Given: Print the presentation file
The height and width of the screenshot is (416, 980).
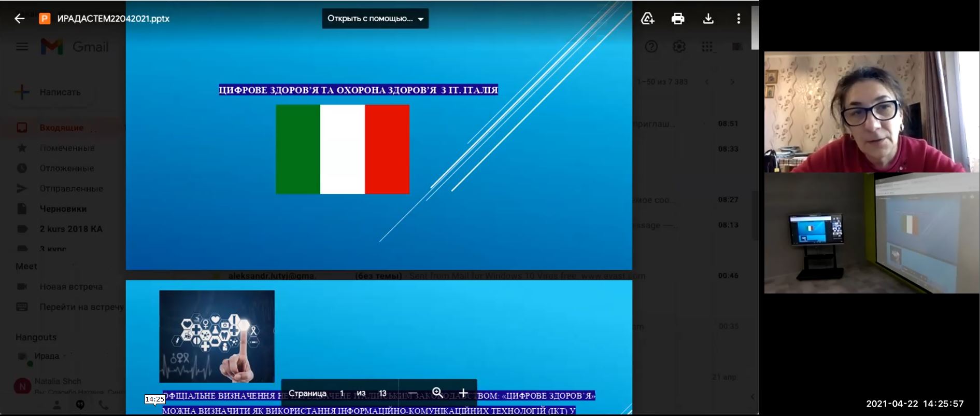Looking at the screenshot, I should pyautogui.click(x=677, y=19).
